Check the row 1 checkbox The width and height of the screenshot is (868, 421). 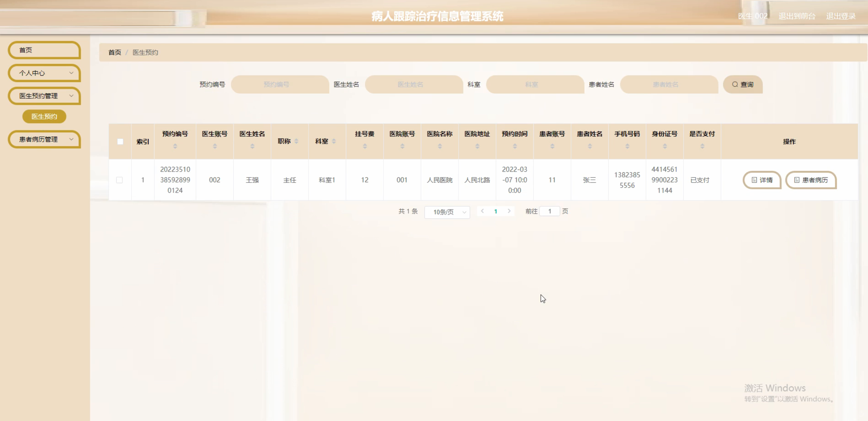tap(119, 180)
